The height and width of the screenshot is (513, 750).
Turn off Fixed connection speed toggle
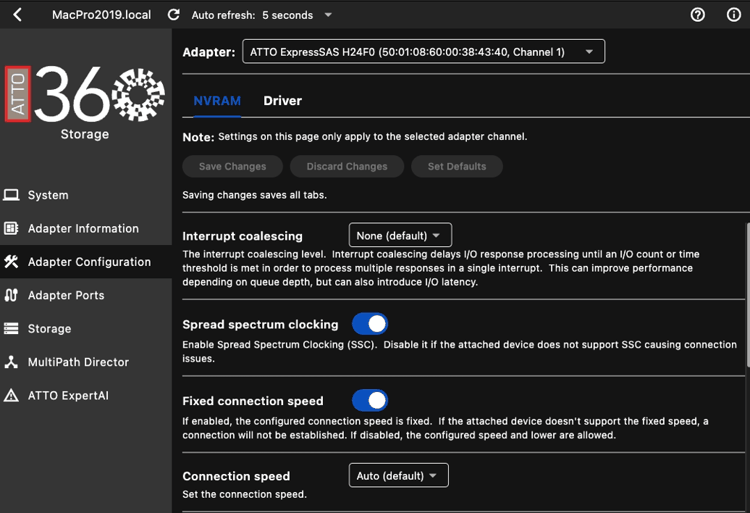tap(370, 400)
